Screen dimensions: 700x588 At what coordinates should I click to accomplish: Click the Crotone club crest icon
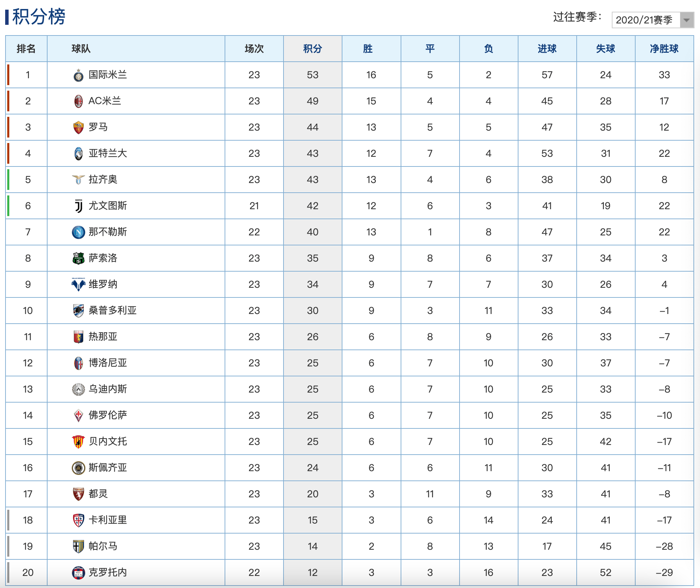click(79, 573)
